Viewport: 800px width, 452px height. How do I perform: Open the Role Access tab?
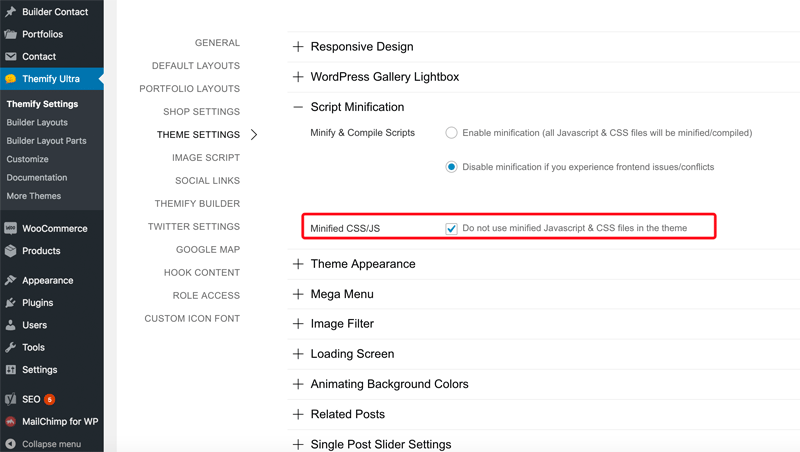coord(206,295)
